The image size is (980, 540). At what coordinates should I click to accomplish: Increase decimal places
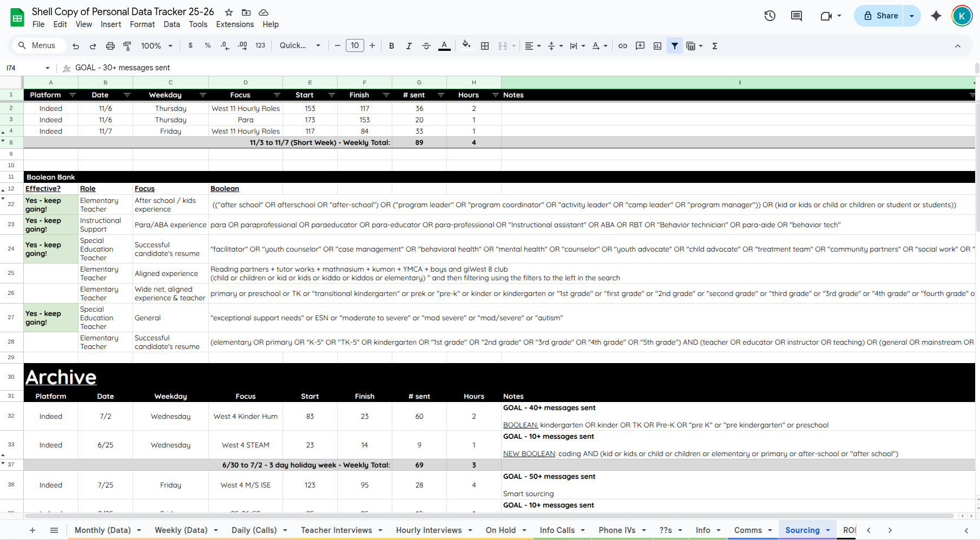(x=242, y=45)
